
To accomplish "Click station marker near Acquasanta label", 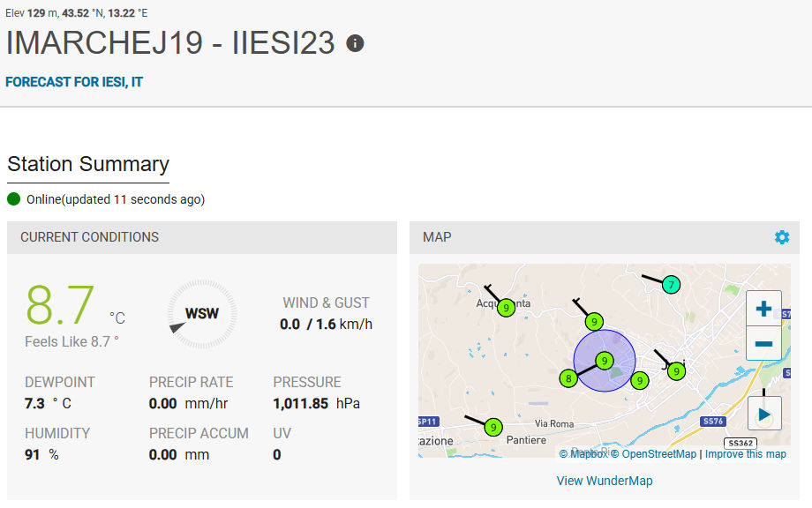I will pyautogui.click(x=506, y=308).
